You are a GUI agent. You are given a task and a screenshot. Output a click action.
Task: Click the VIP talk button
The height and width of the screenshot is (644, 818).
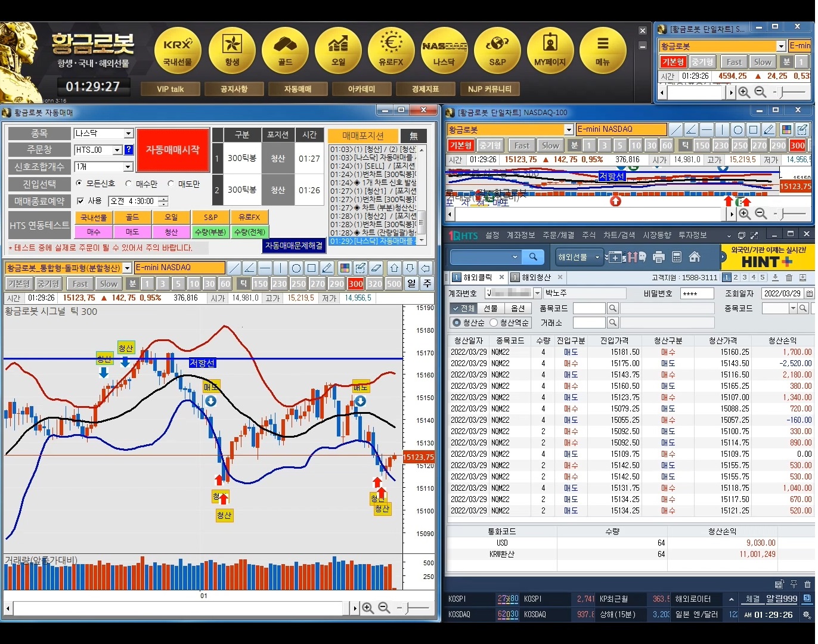(x=170, y=89)
